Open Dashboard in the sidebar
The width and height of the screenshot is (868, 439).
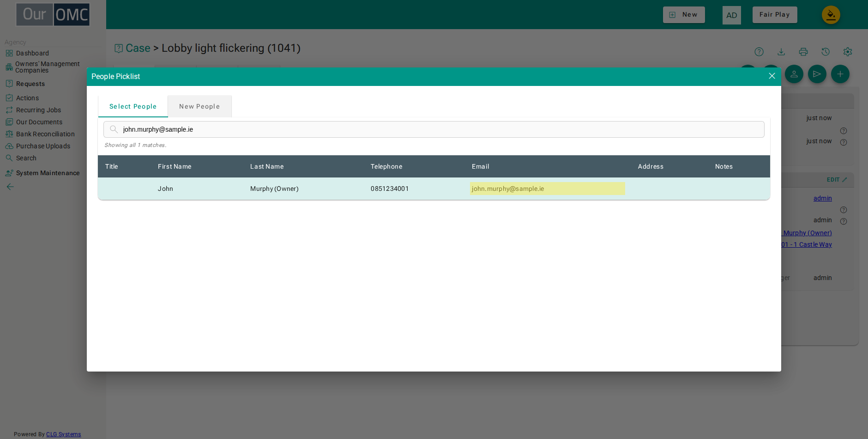pos(32,53)
